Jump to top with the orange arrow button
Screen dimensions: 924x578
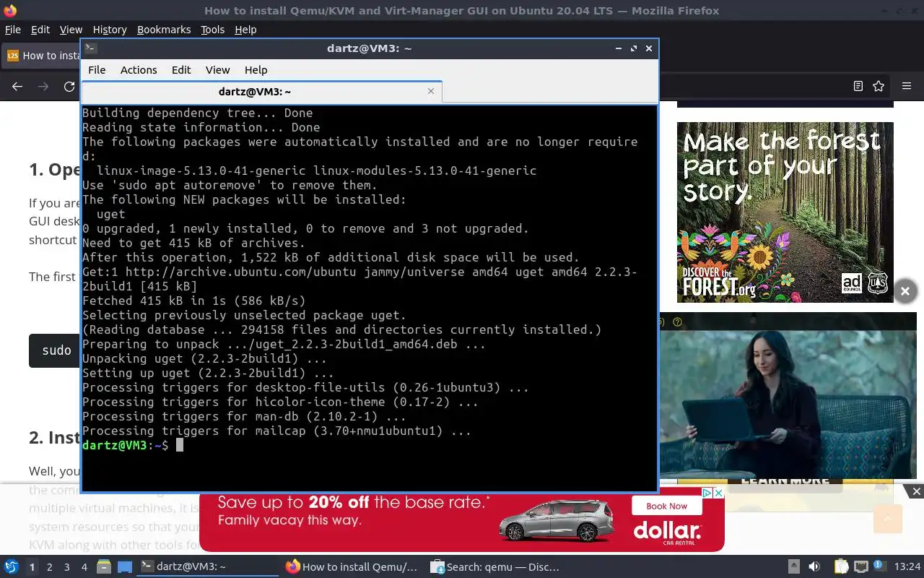point(888,518)
